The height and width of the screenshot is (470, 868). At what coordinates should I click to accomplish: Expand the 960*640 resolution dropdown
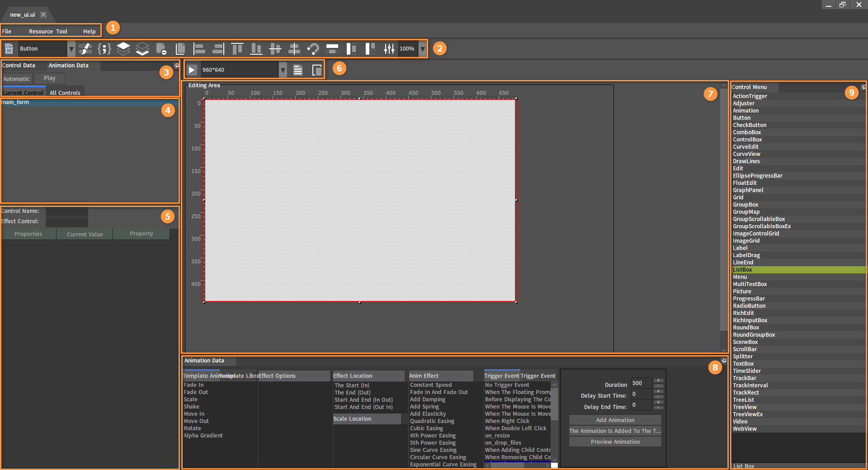pos(283,70)
